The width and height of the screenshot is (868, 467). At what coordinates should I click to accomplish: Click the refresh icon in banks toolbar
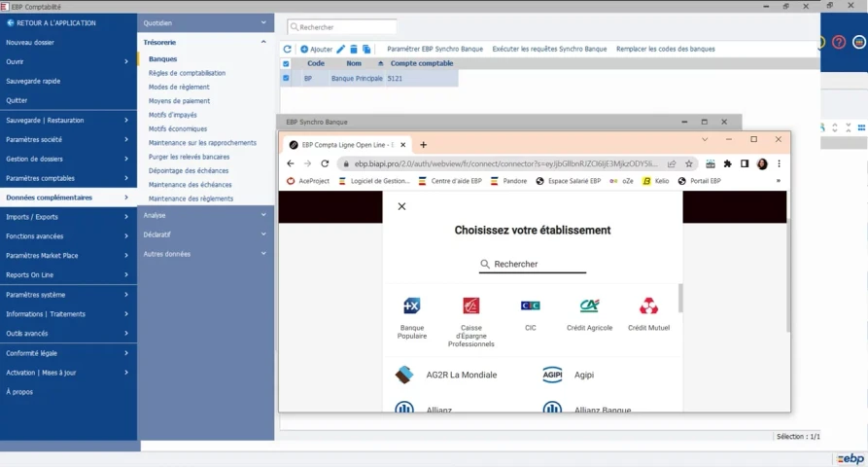287,50
